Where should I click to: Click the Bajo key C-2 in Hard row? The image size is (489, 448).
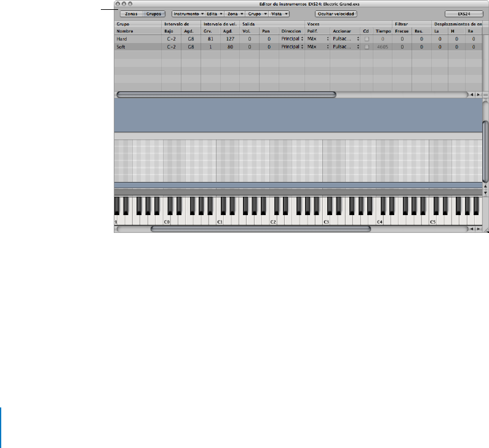[171, 39]
